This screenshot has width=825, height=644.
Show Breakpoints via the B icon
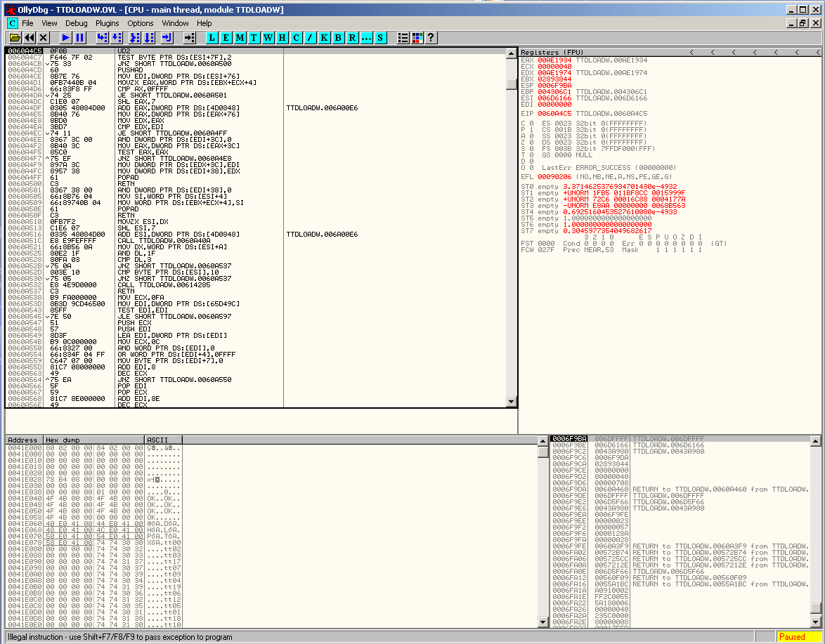338,37
